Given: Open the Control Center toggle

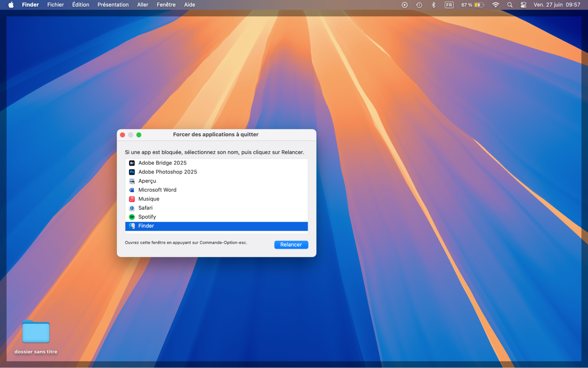Looking at the screenshot, I should tap(523, 5).
